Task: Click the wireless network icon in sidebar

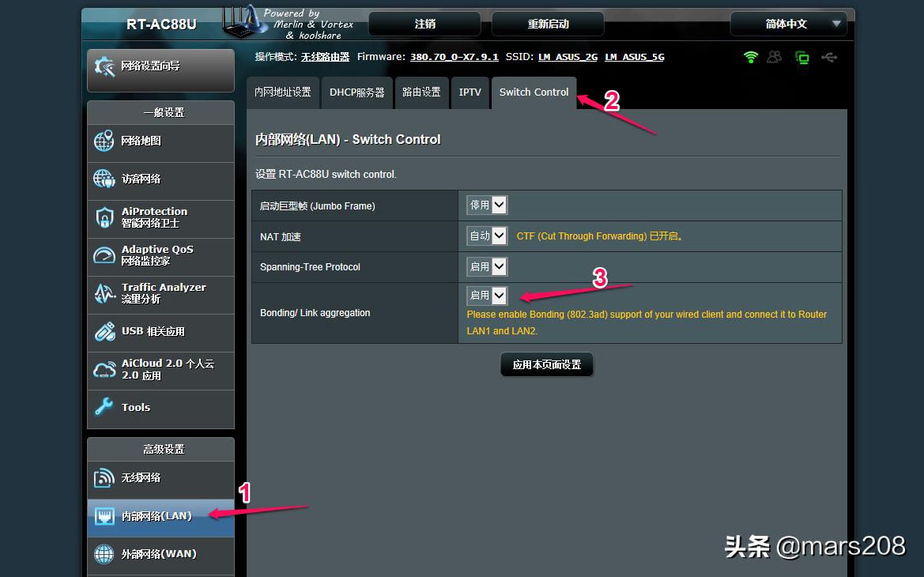Action: tap(104, 477)
